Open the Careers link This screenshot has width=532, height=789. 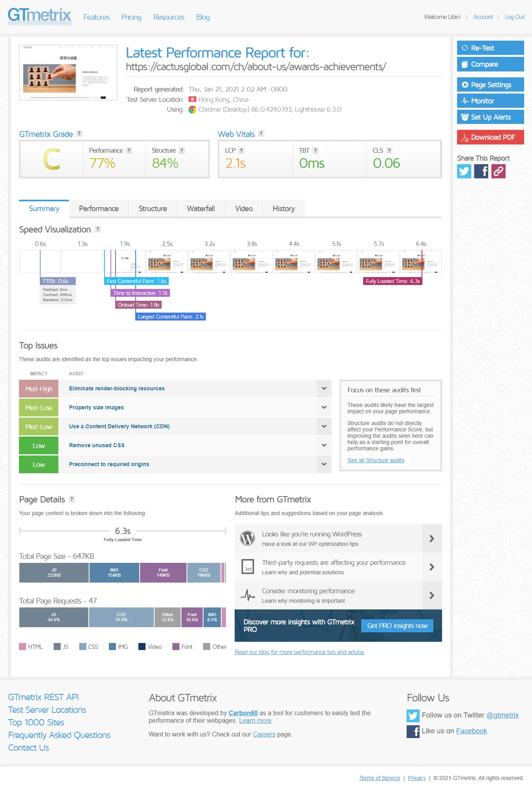(264, 734)
